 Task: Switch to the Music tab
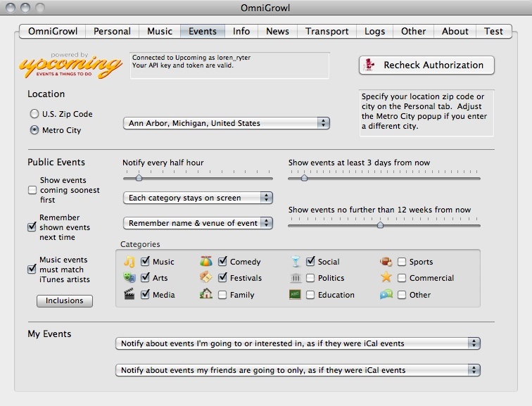point(160,31)
